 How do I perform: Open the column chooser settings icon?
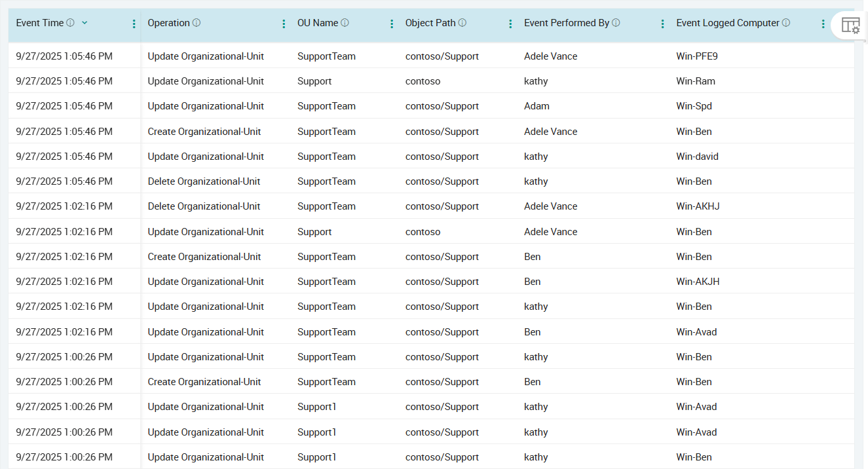[x=850, y=26]
